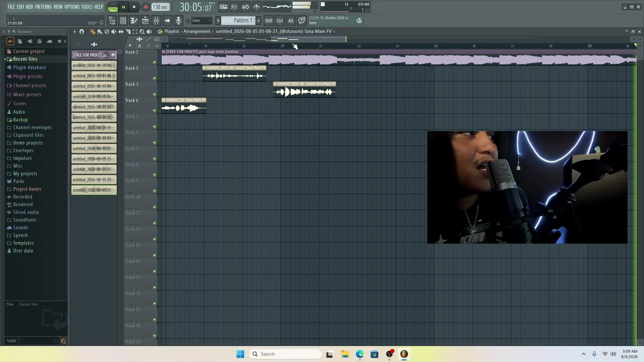
Task: Stop playback with the stop button
Action: pos(134,7)
